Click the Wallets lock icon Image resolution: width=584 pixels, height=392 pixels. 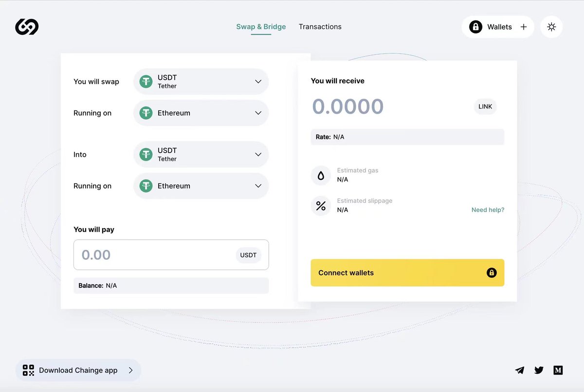[x=475, y=27]
